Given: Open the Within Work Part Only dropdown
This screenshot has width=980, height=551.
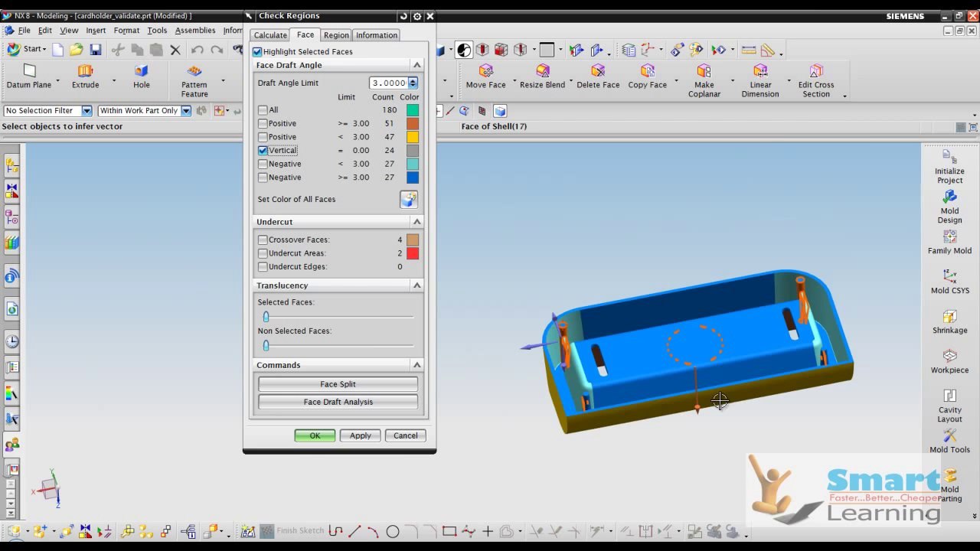Looking at the screenshot, I should 185,111.
